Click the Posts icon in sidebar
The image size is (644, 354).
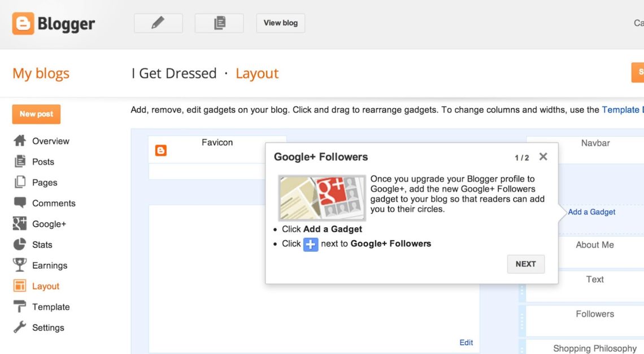(20, 161)
